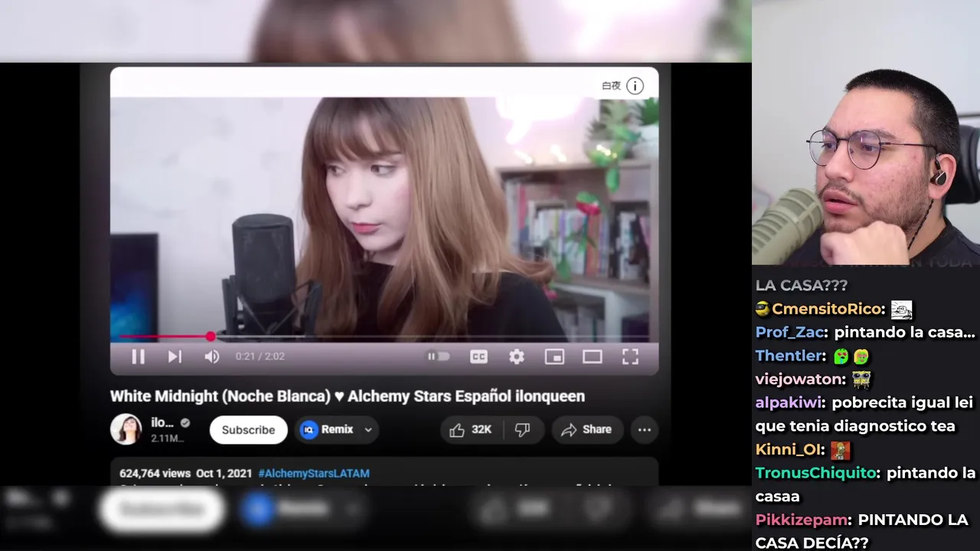Viewport: 980px width, 551px height.
Task: Click the emote in CmensitoRico's message
Action: tap(901, 309)
